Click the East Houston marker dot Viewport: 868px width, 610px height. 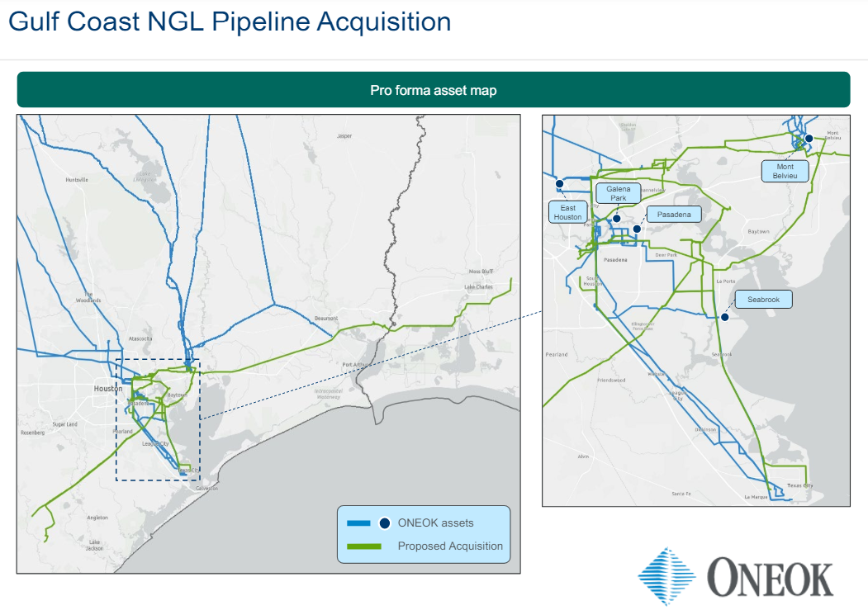[559, 183]
